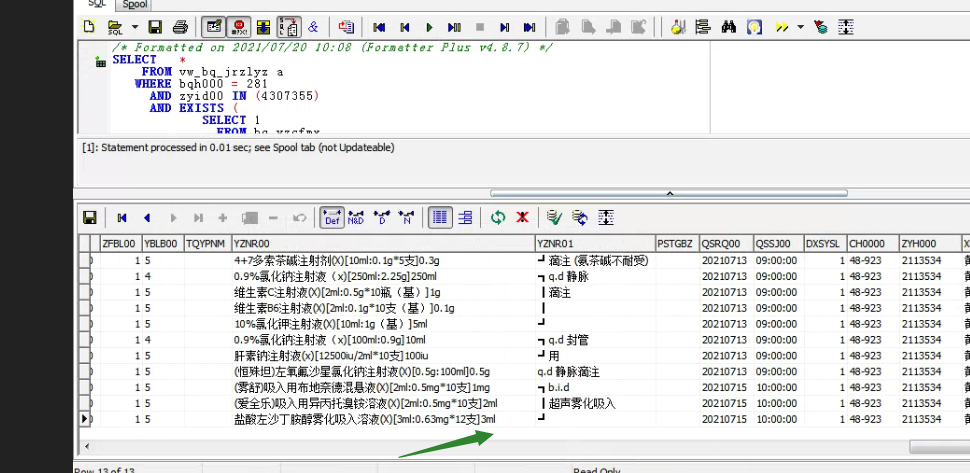Click the ZYH000 column header

click(930, 244)
